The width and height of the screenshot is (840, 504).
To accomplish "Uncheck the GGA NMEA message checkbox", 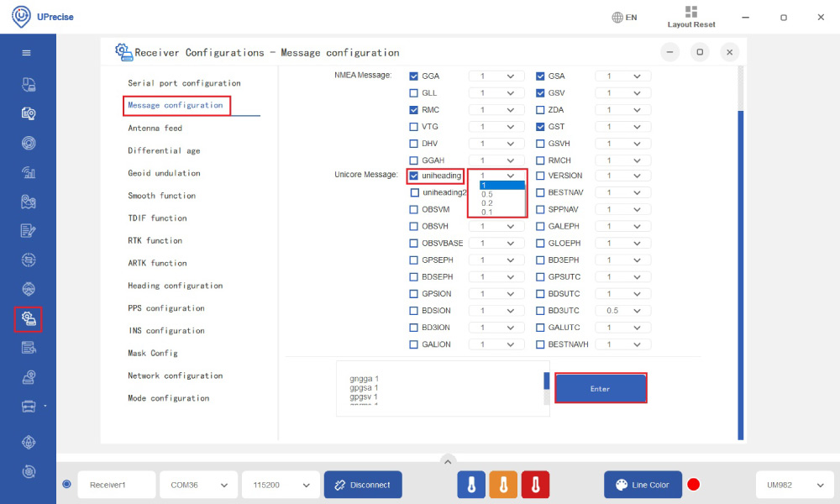I will pos(413,76).
